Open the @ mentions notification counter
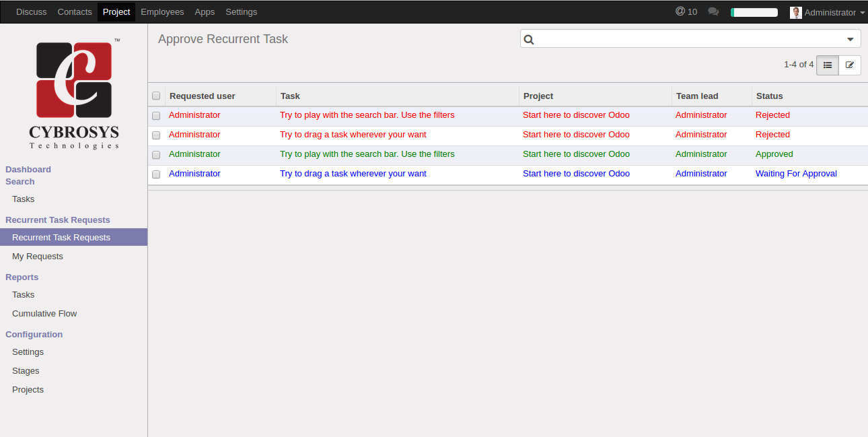This screenshot has height=437, width=868. pyautogui.click(x=686, y=12)
